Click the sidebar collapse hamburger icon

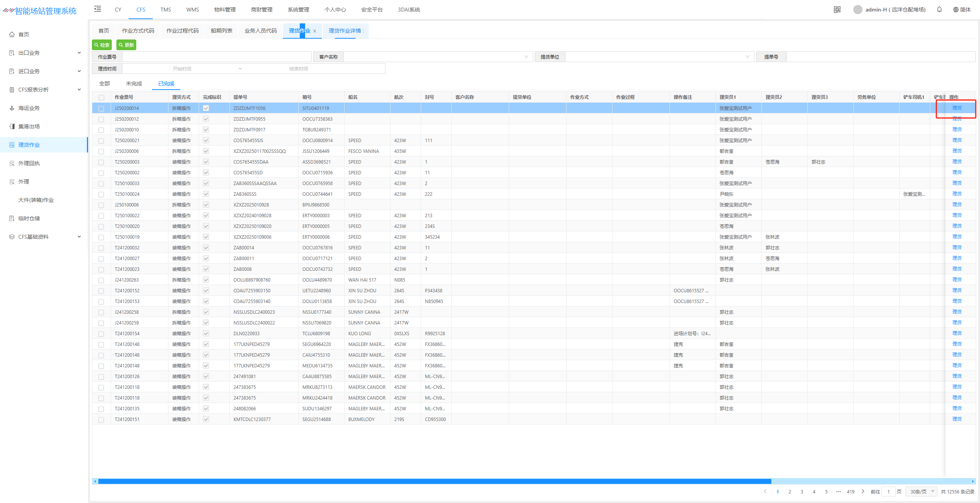point(98,9)
